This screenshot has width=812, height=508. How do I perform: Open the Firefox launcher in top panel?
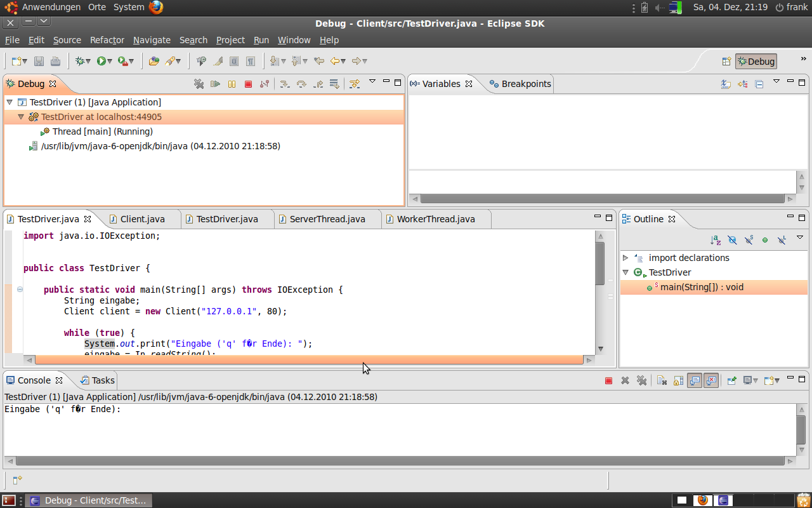click(156, 7)
